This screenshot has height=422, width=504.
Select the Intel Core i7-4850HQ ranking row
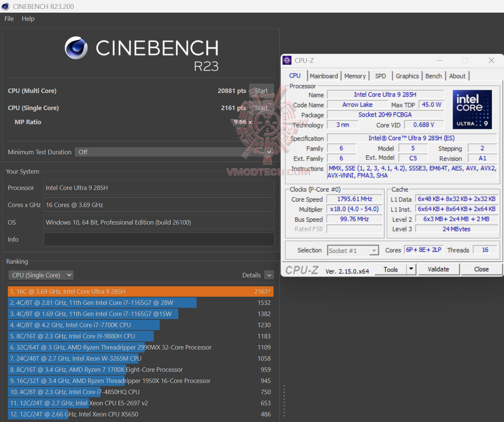point(141,392)
